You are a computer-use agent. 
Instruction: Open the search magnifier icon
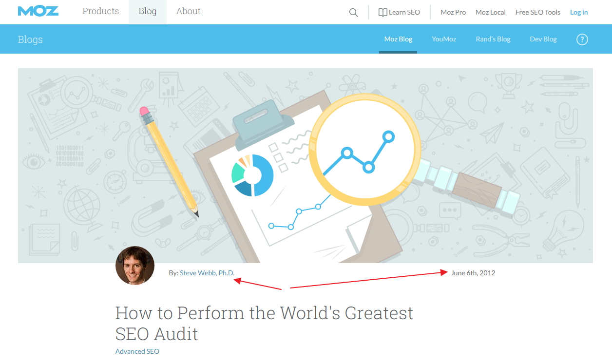click(x=354, y=13)
